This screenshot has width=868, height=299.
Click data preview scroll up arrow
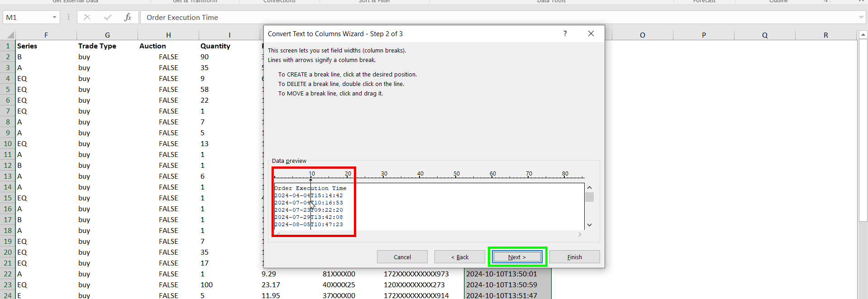(589, 187)
